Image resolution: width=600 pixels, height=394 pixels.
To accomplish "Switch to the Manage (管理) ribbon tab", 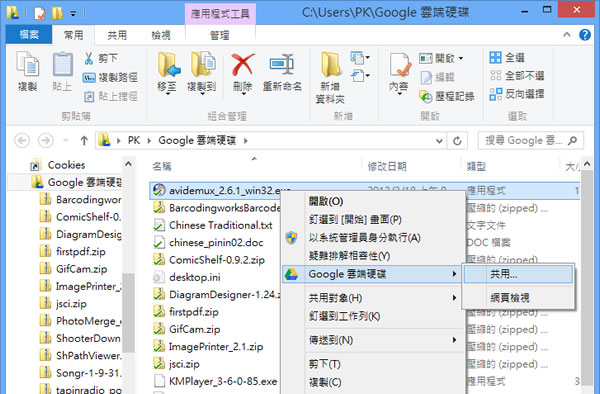I will point(220,35).
